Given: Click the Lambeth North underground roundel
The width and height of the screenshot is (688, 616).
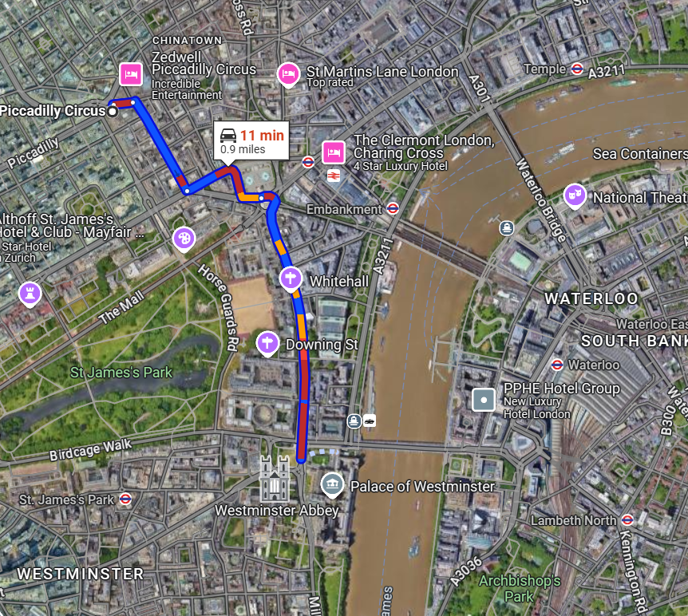Looking at the screenshot, I should pyautogui.click(x=627, y=520).
